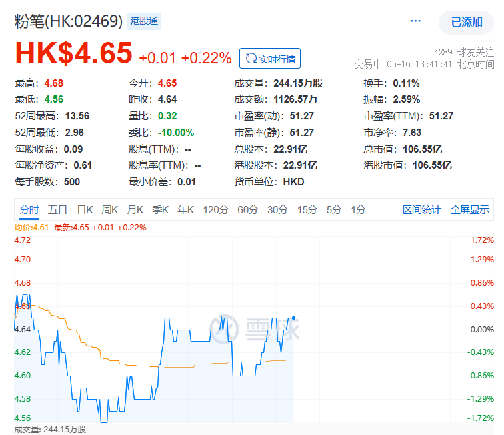Image resolution: width=504 pixels, height=435 pixels.
Task: Click the 最低 value 4.56
Action: (54, 99)
